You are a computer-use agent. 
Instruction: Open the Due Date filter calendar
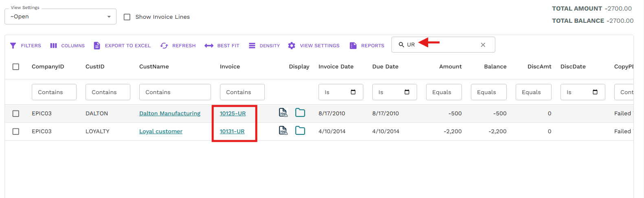(x=407, y=92)
